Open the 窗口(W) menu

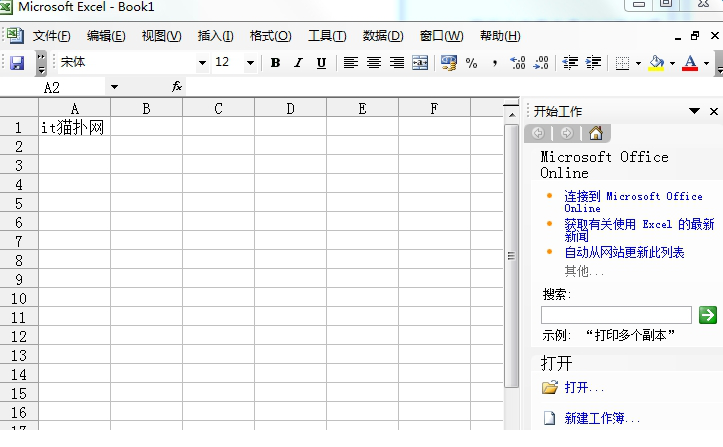[x=441, y=36]
